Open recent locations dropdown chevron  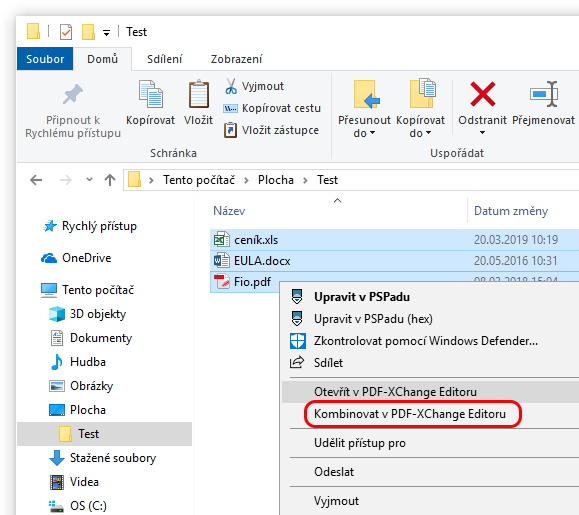tap(89, 180)
